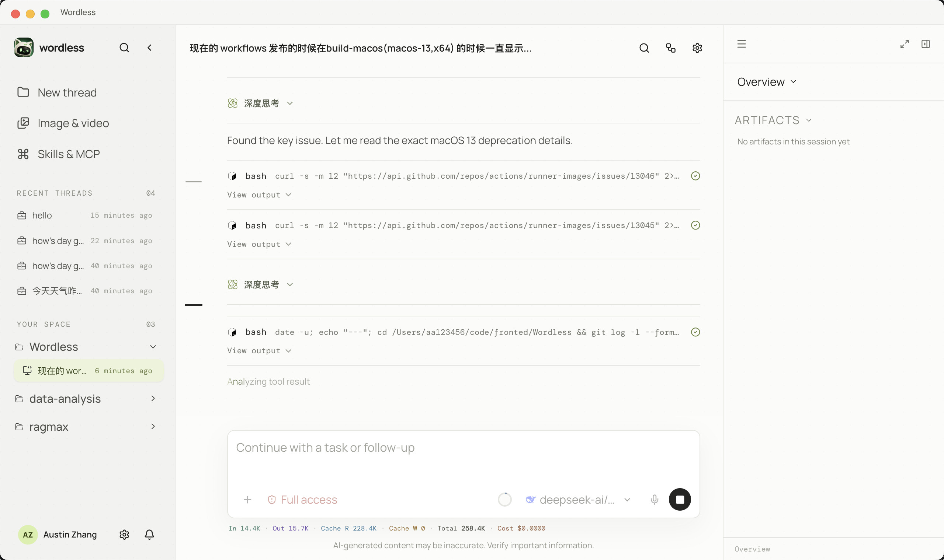Open Image & video section

(x=63, y=123)
